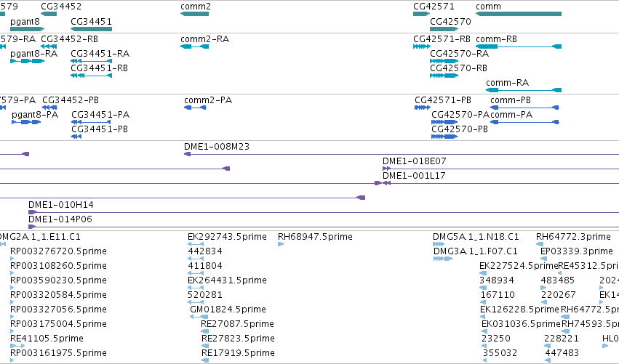Select the CG34451-RB transcript
This screenshot has width=619, height=364.
(x=91, y=76)
